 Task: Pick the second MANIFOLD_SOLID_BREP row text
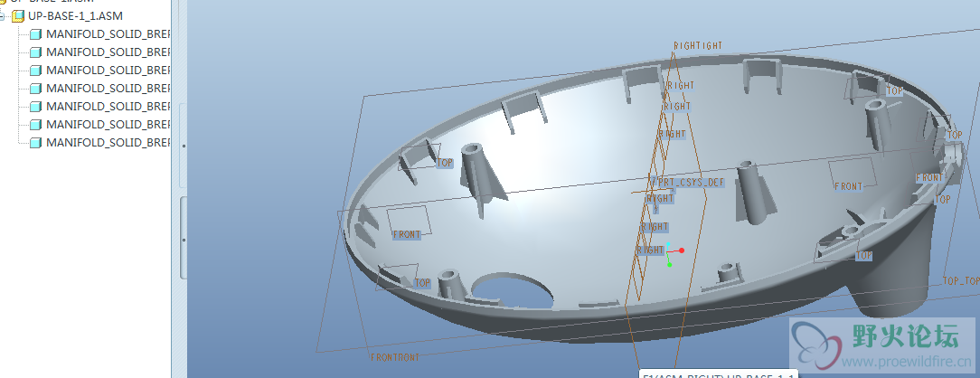coord(108,52)
